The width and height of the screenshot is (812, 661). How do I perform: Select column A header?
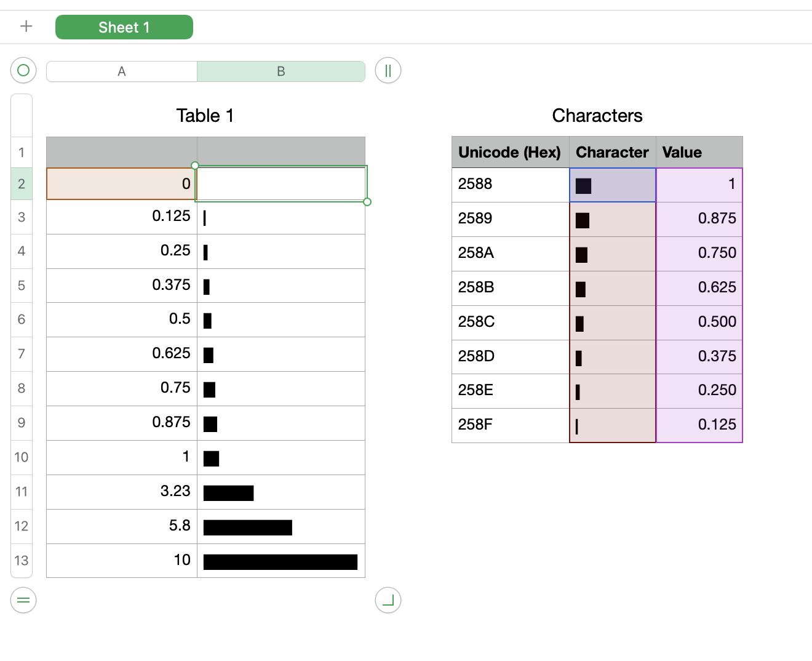(x=122, y=71)
